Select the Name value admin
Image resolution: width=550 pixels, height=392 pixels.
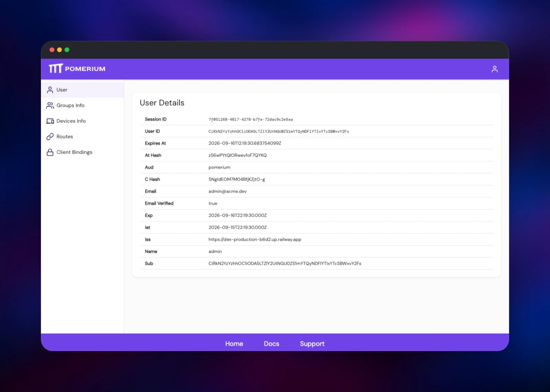[x=215, y=251]
